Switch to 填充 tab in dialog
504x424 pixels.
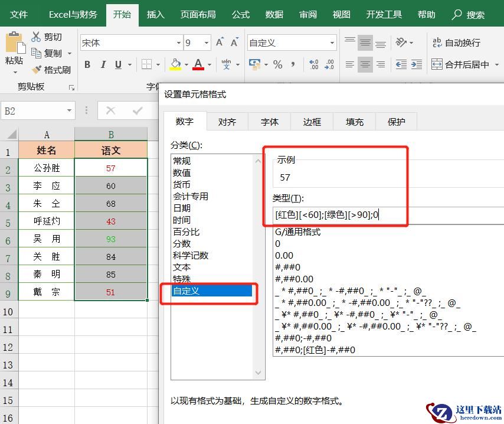(x=354, y=122)
